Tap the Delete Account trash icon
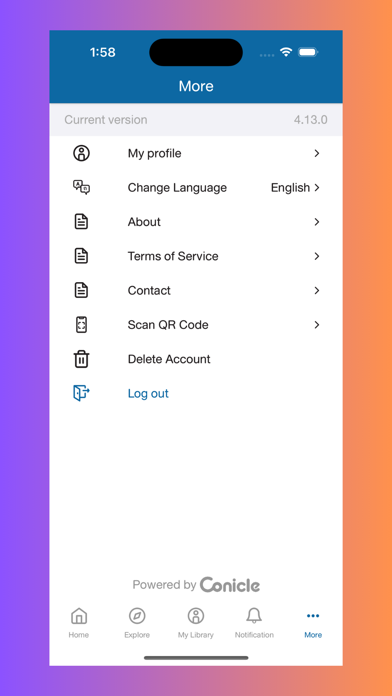The image size is (392, 696). click(x=81, y=359)
